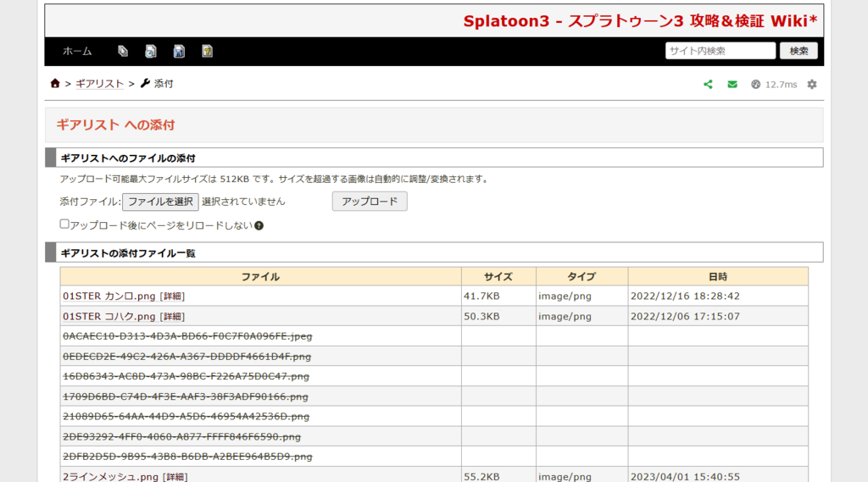Click the help question mark icon
This screenshot has height=482, width=868.
pyautogui.click(x=259, y=225)
